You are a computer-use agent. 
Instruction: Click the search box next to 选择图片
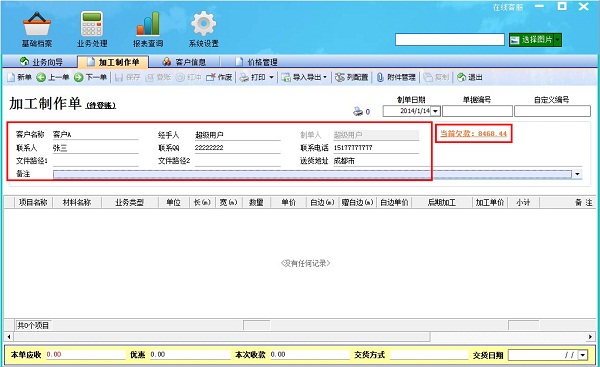pyautogui.click(x=450, y=39)
